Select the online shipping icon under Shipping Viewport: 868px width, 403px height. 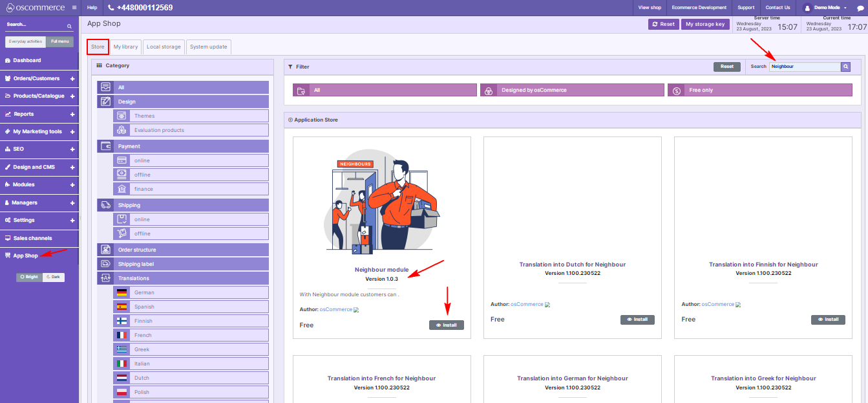pos(122,219)
